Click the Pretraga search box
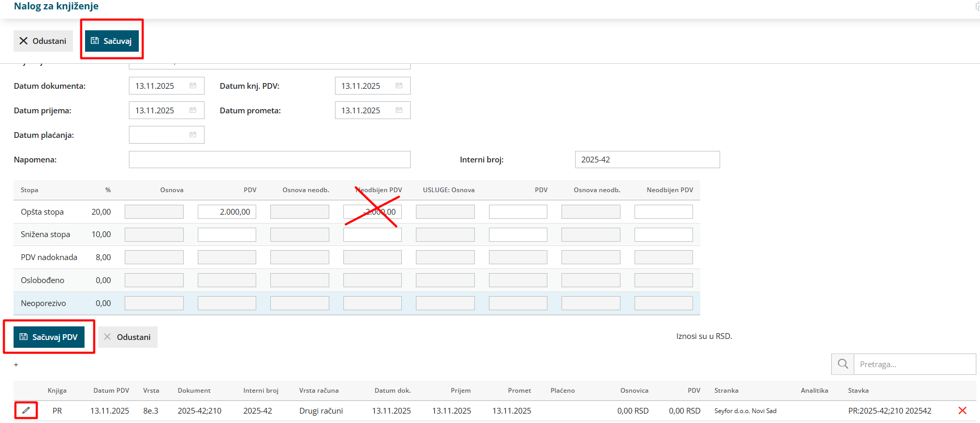 [x=915, y=364]
